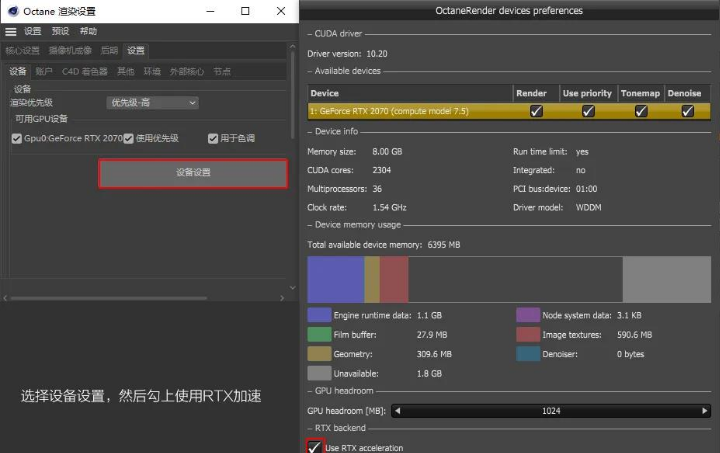This screenshot has width=720, height=453.
Task: Click the scroll up arrow in settings panel
Action: pos(292,46)
